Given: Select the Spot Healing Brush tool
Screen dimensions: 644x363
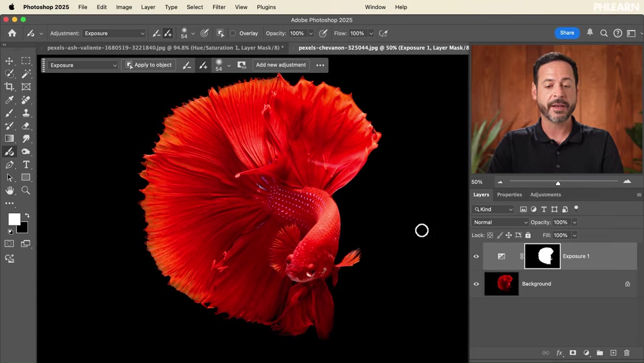Looking at the screenshot, I should (26, 100).
